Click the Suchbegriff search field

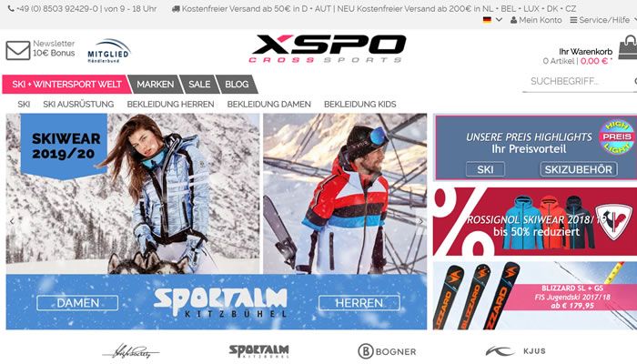tap(579, 82)
